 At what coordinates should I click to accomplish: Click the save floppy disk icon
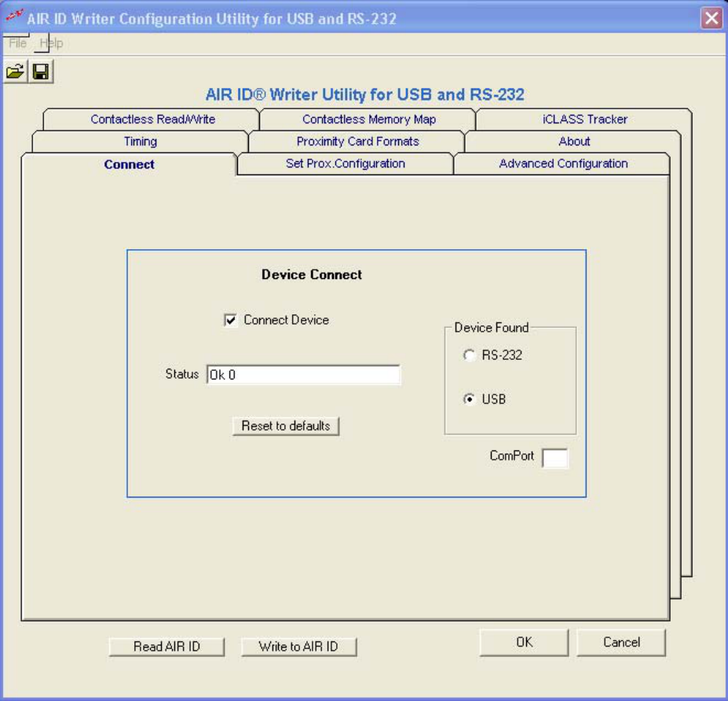coord(41,72)
